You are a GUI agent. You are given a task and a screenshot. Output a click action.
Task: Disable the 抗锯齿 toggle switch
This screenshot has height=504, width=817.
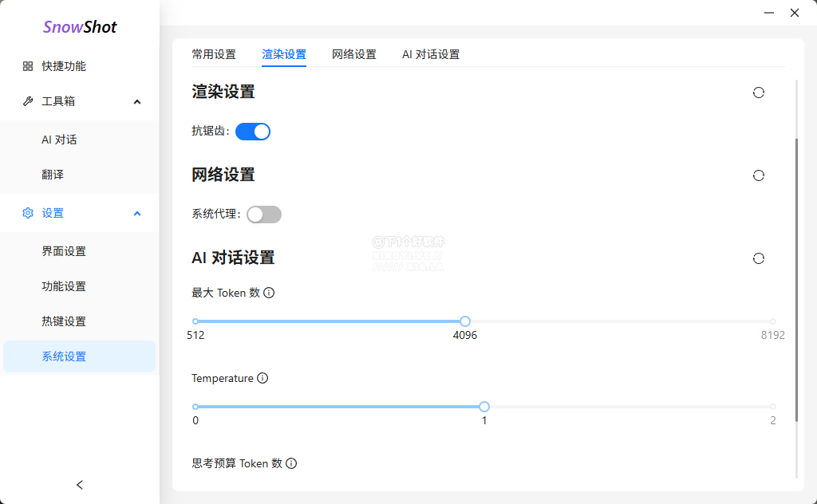point(253,132)
